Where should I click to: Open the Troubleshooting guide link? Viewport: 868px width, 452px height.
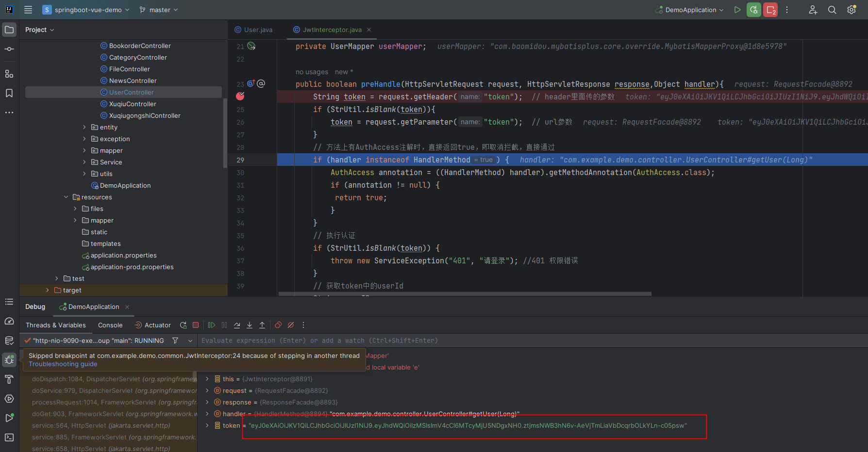[62, 364]
